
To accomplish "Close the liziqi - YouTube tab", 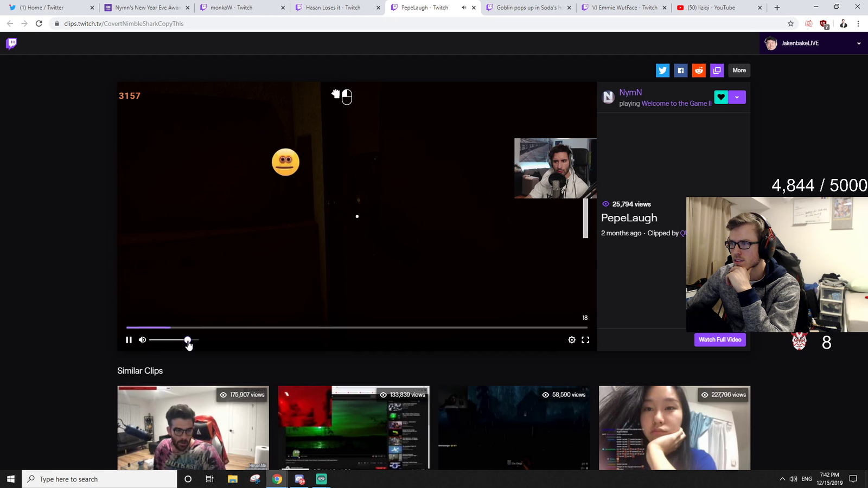I will coord(759,8).
